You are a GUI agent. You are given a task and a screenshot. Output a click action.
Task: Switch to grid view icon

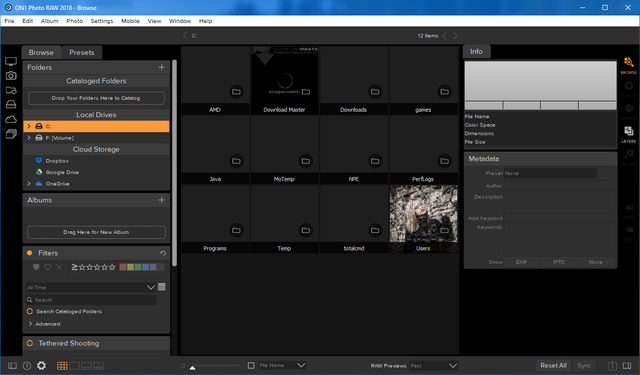[62, 366]
